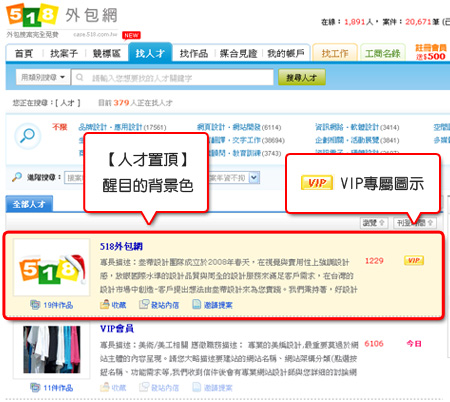Click 註冊會員 送$500 link
The height and width of the screenshot is (402, 450).
click(431, 52)
